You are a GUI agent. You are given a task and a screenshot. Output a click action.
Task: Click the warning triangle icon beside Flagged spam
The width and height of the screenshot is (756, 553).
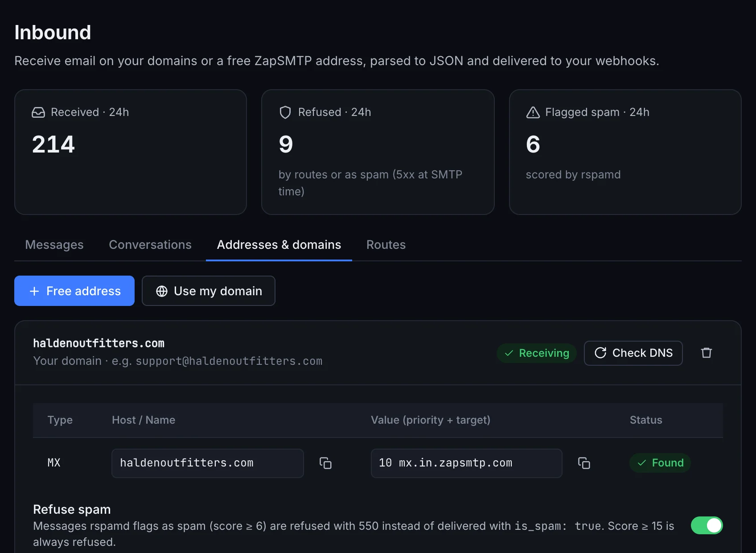coord(533,112)
